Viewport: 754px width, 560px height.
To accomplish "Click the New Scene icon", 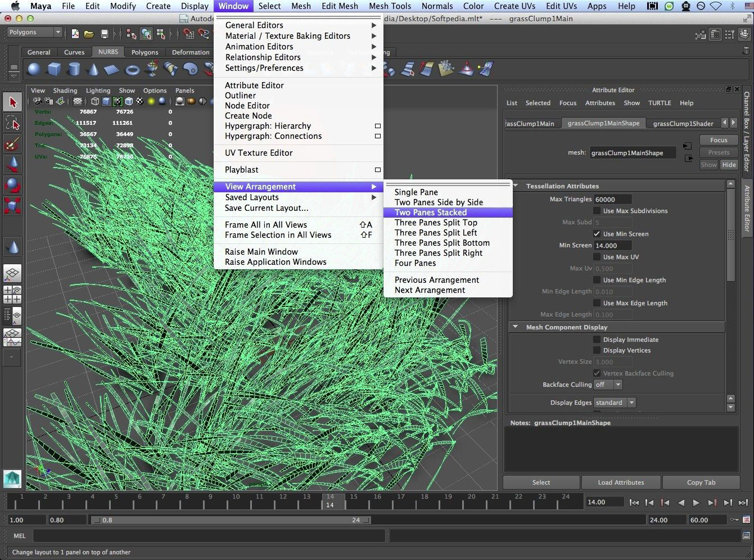I will (x=75, y=34).
